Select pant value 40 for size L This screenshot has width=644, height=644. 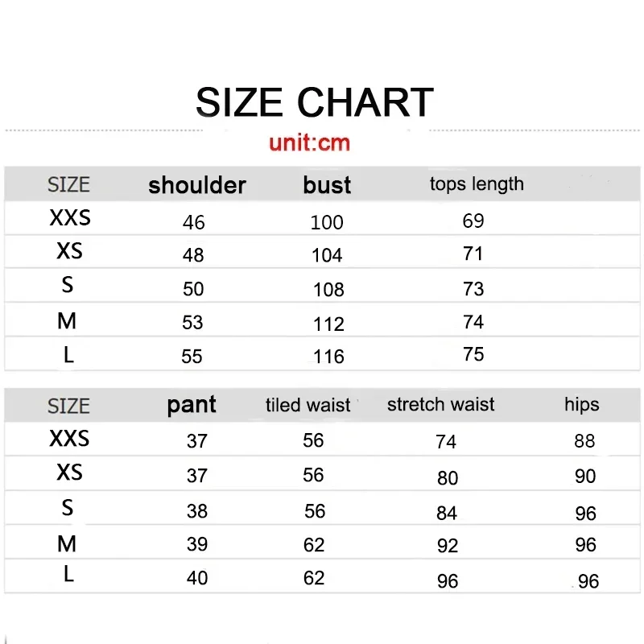(x=196, y=578)
